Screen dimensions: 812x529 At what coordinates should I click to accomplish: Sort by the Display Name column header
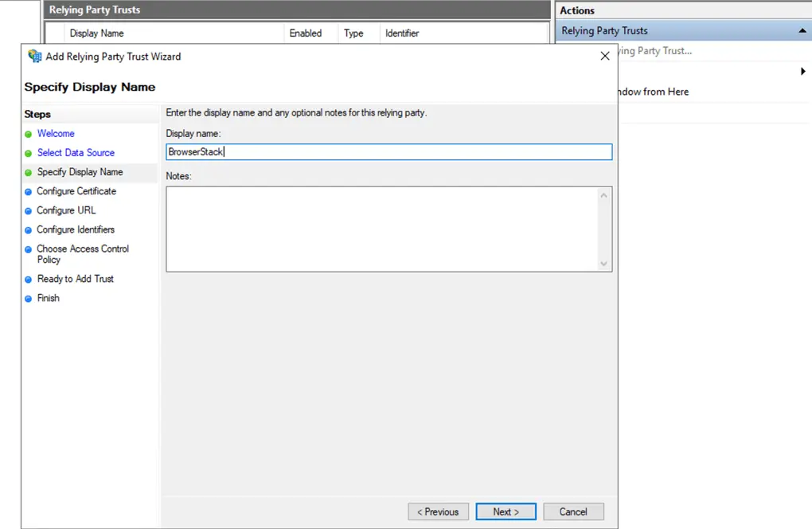(96, 33)
